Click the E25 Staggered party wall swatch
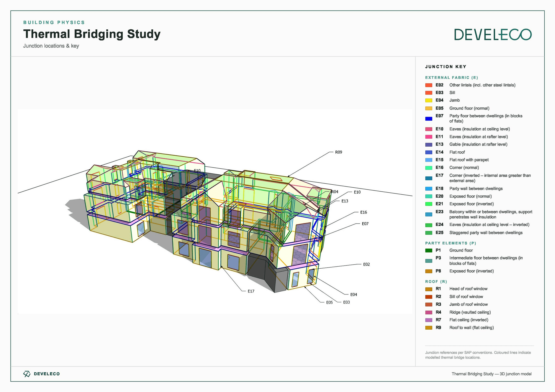The width and height of the screenshot is (555, 392). click(x=429, y=233)
